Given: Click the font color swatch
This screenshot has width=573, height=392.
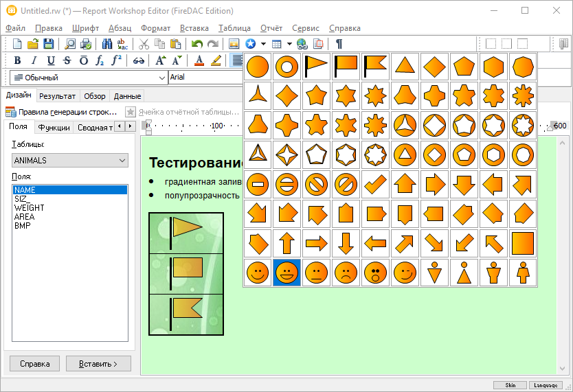Looking at the screenshot, I should [199, 60].
